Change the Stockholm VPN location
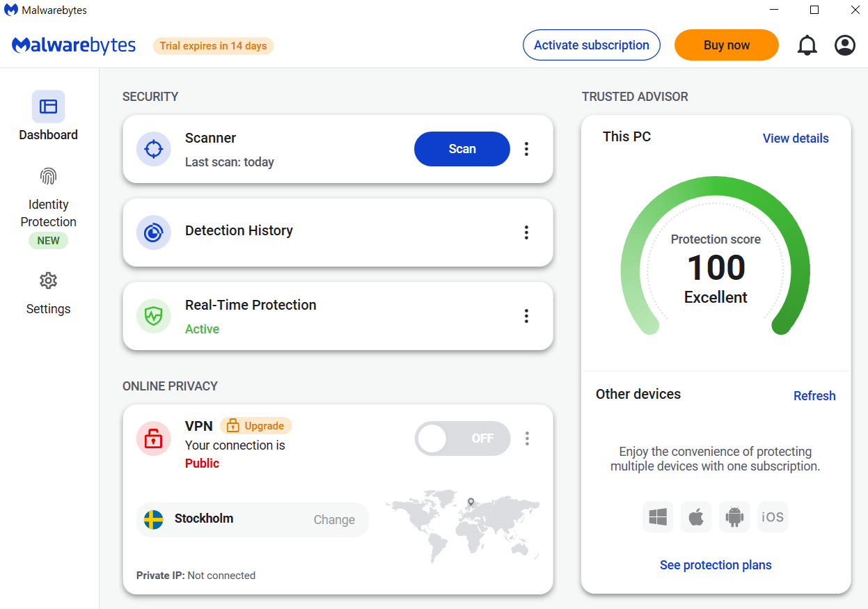This screenshot has height=609, width=868. (334, 520)
